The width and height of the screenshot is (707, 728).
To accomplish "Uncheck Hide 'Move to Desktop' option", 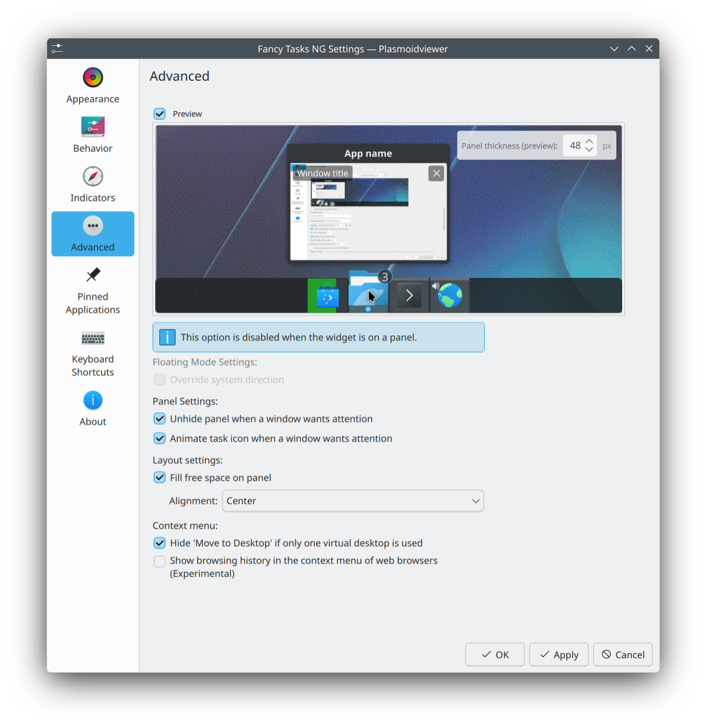I will click(x=160, y=543).
